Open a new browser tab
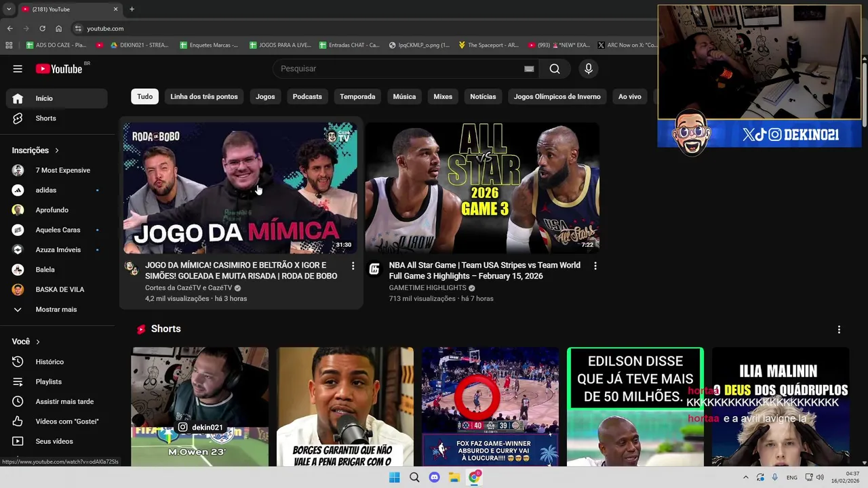This screenshot has width=868, height=488. pos(132,9)
